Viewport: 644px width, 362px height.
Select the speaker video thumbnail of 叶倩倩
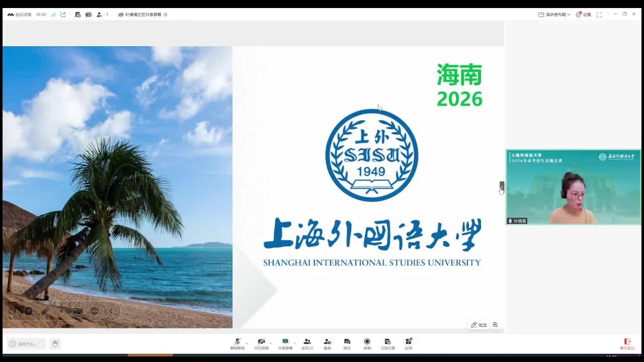[574, 187]
